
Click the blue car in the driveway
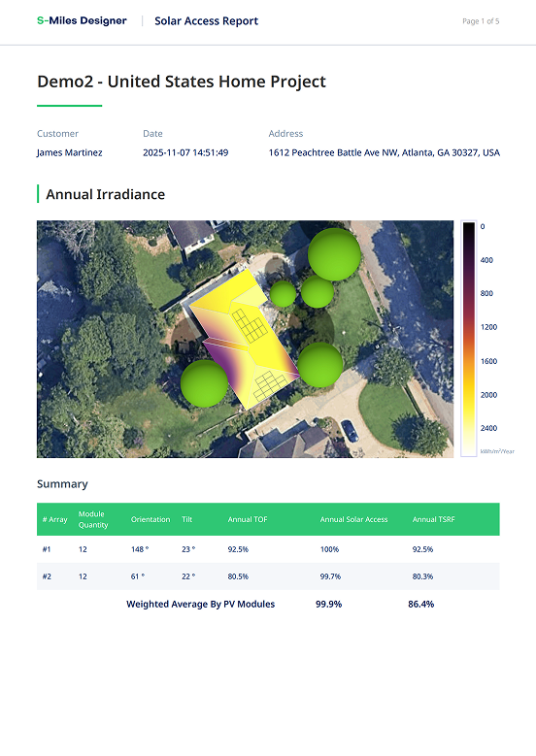point(350,431)
